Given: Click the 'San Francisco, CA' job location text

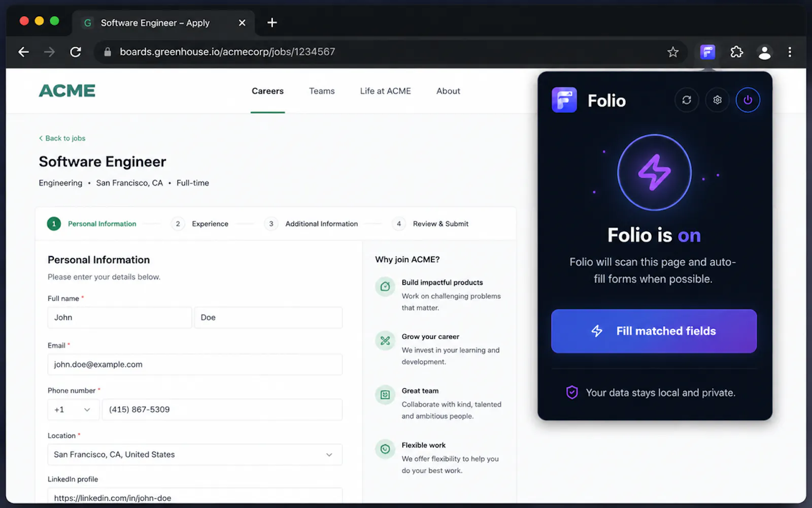Looking at the screenshot, I should [x=129, y=183].
